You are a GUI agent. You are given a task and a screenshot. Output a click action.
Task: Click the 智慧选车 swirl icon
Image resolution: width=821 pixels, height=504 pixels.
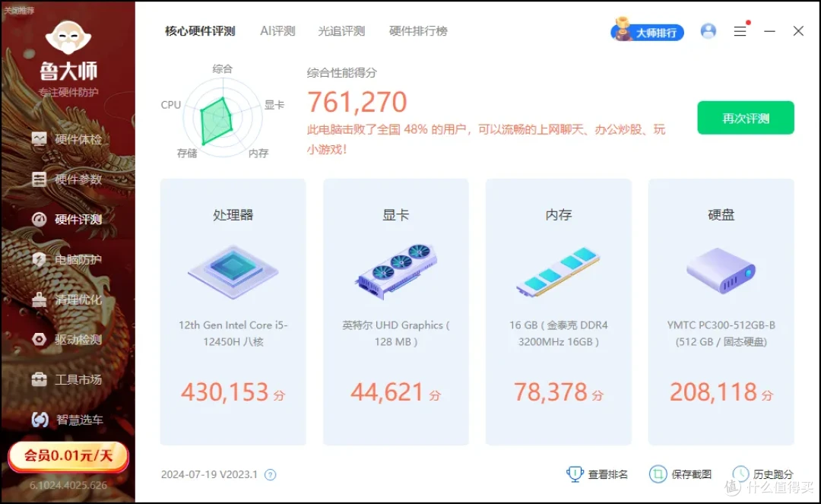[x=40, y=420]
